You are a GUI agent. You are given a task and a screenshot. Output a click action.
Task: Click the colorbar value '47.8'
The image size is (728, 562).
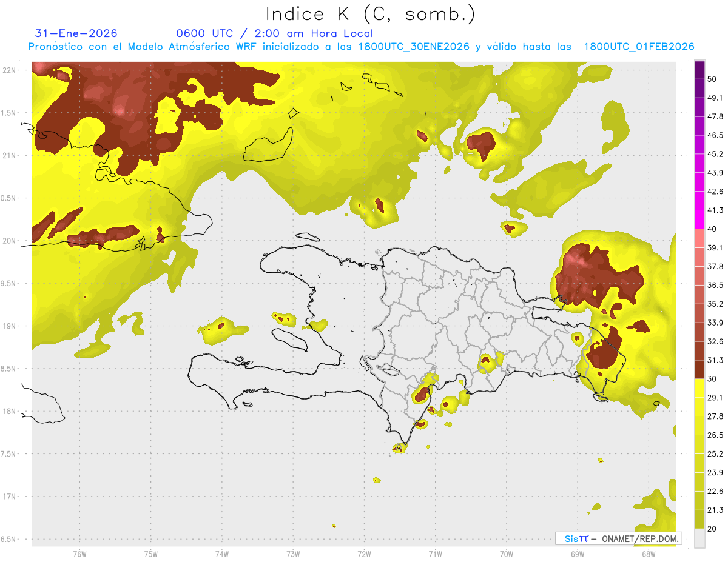(x=715, y=116)
